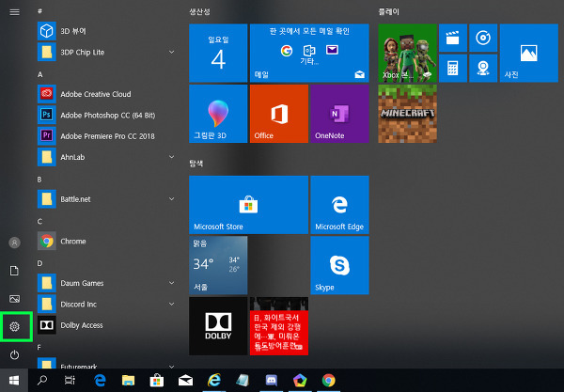
Task: Open the Microsoft Store tile
Action: click(248, 205)
